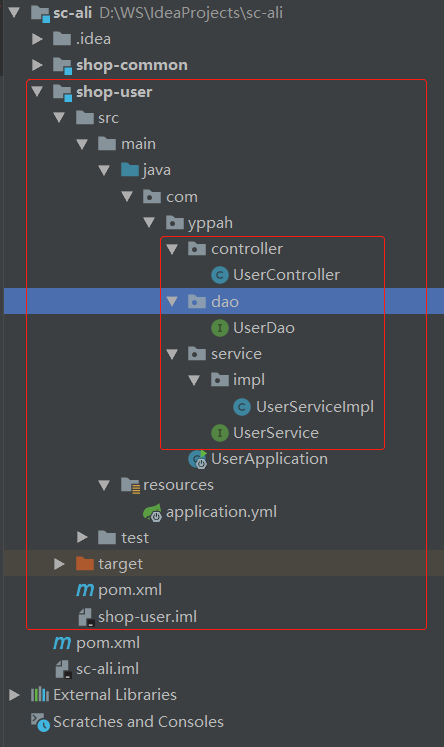Screen dimensions: 444x747
Task: Click the sc-ali project module icon
Action: (40, 13)
